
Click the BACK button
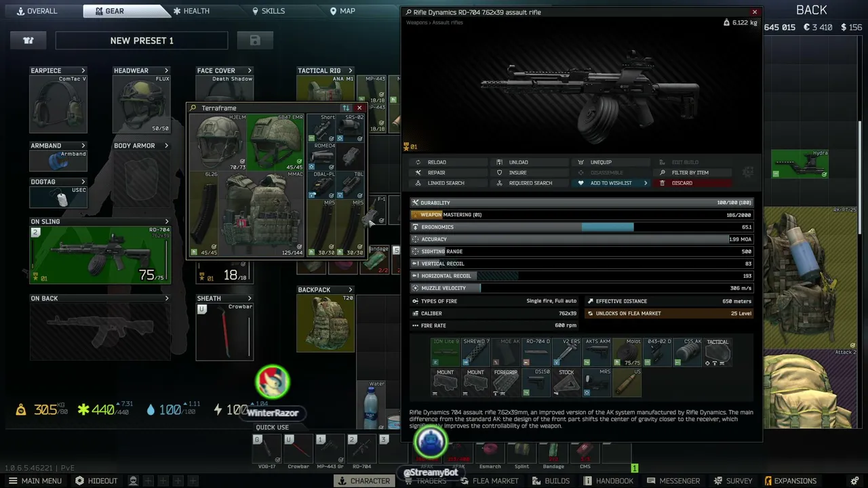tap(812, 10)
